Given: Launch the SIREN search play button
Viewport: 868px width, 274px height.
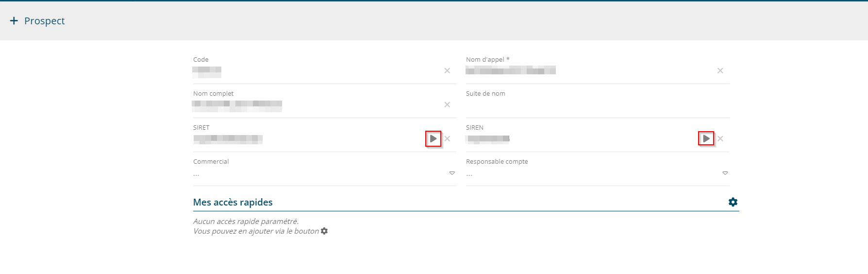Looking at the screenshot, I should pyautogui.click(x=706, y=139).
